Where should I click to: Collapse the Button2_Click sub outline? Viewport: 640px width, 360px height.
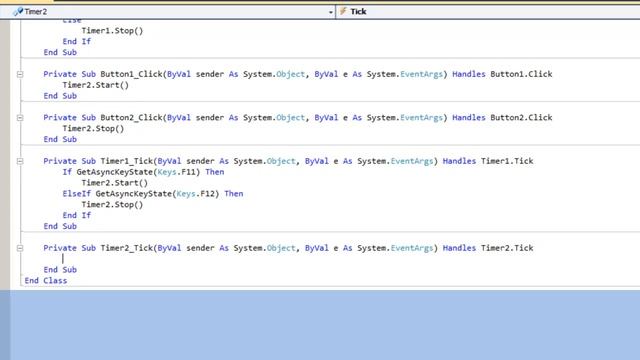click(x=20, y=118)
